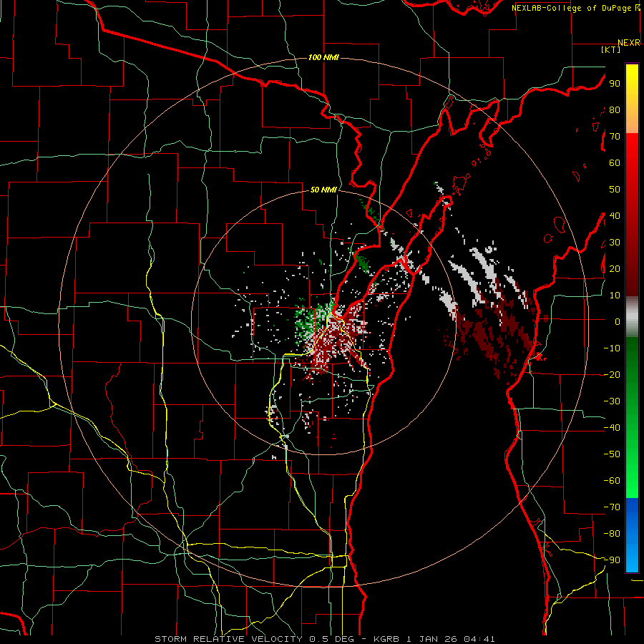Click the 0 value on velocity scale
This screenshot has height=644, width=644.
pos(618,321)
